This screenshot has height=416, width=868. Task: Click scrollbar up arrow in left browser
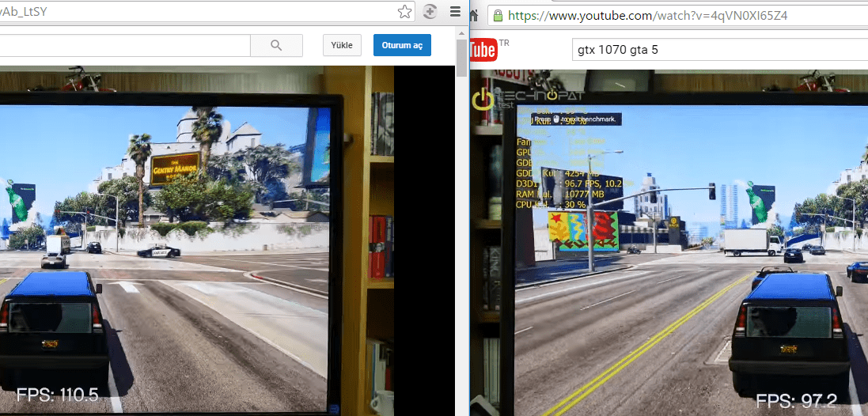(x=461, y=32)
